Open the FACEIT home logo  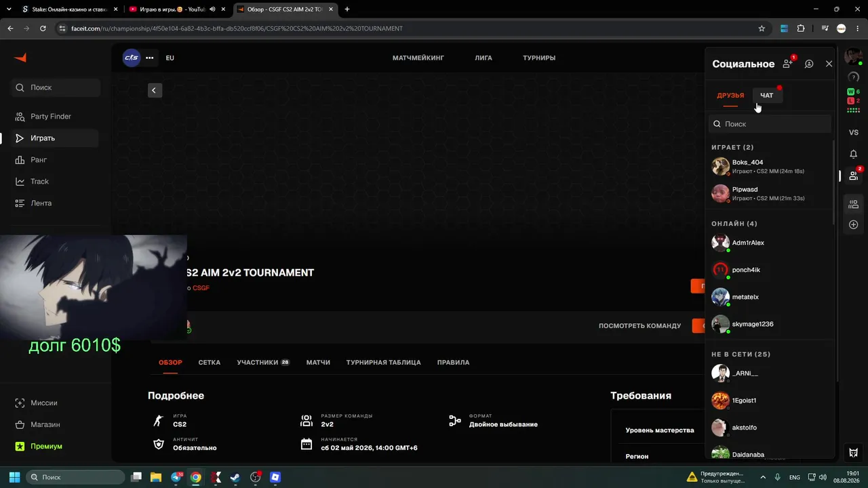[x=20, y=58]
